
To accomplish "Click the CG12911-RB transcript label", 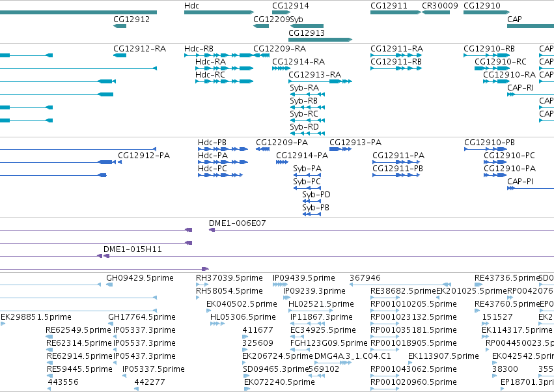I will [x=396, y=62].
